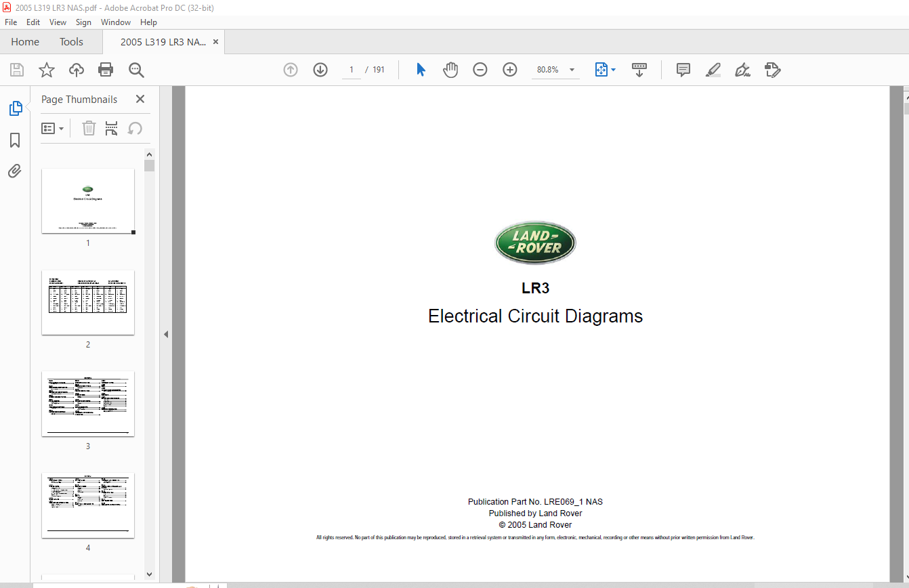The width and height of the screenshot is (909, 588).
Task: Click thumbnails panel scroll down arrow
Action: pos(150,574)
